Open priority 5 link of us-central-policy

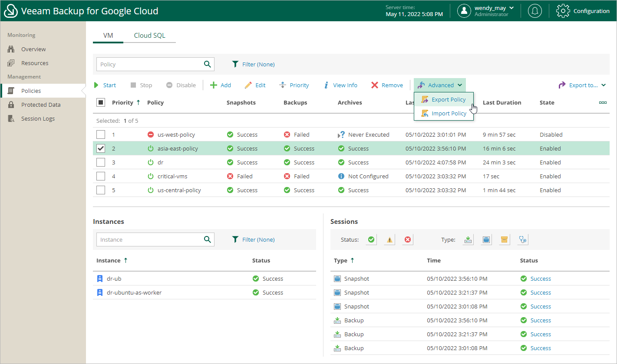114,190
